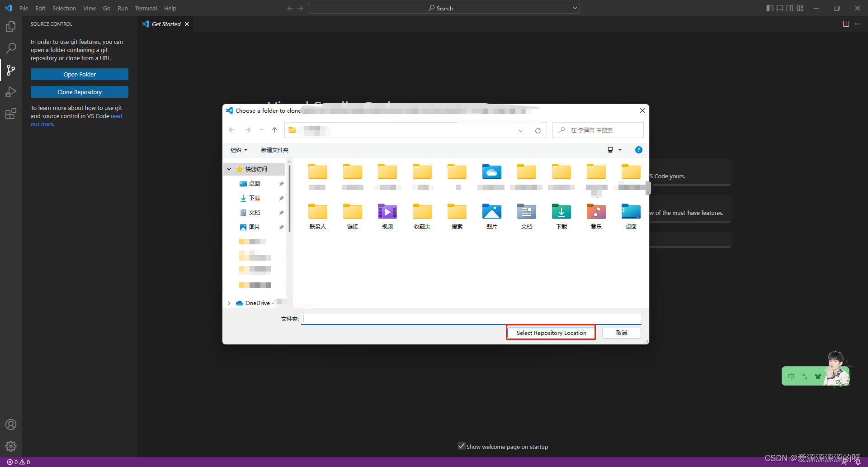
Task: Open the 下载 folder in file list
Action: tap(561, 217)
